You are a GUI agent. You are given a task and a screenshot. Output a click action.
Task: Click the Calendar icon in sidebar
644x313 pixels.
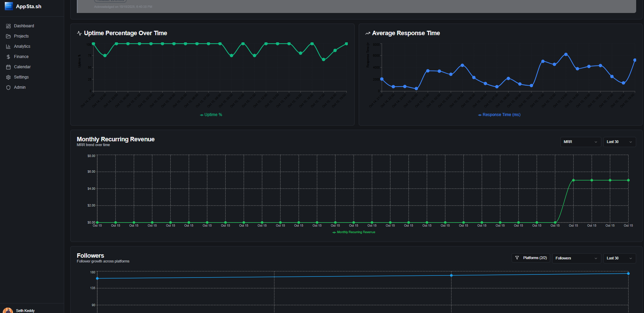[x=8, y=67]
